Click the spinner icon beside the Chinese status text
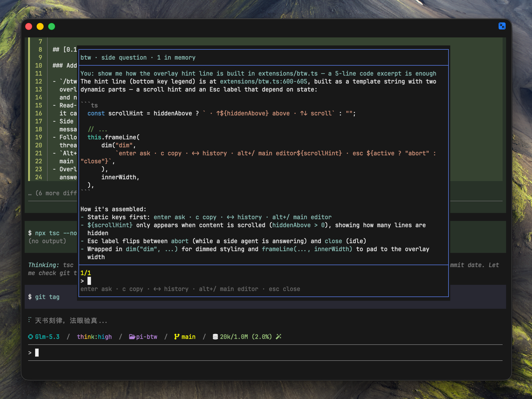This screenshot has width=532, height=399. [x=29, y=320]
